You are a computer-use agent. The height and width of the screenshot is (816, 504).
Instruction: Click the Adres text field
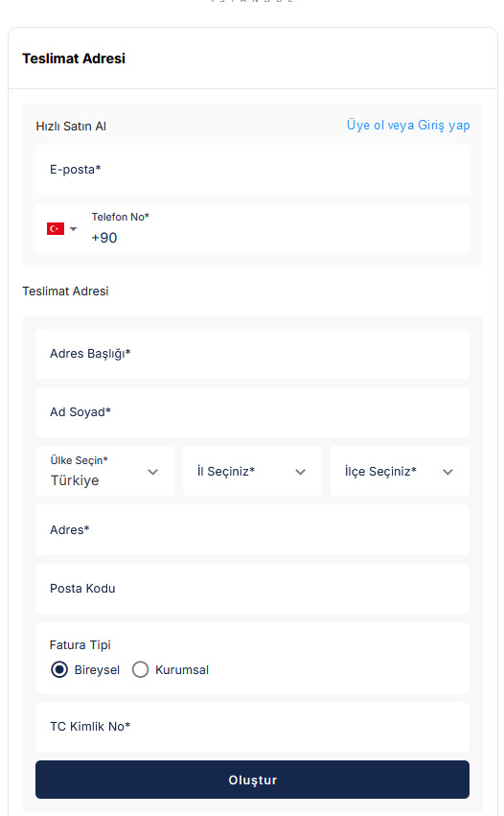pos(252,529)
